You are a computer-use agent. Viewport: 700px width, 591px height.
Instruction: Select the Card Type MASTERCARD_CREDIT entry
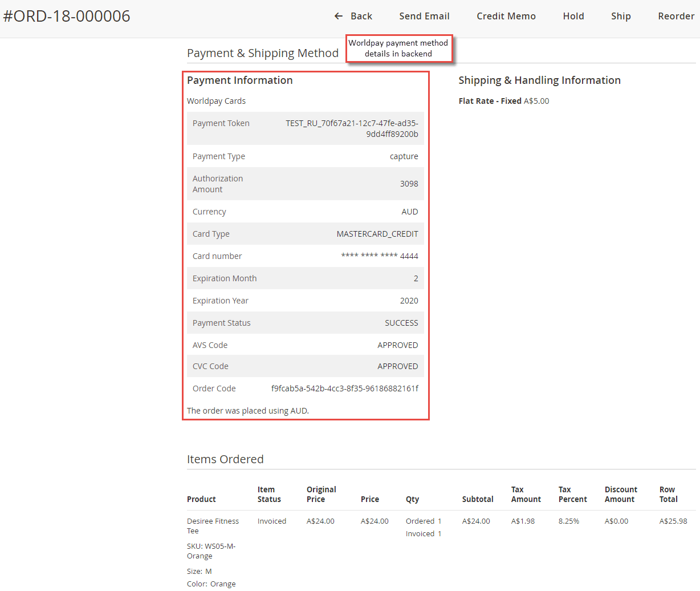click(x=385, y=233)
